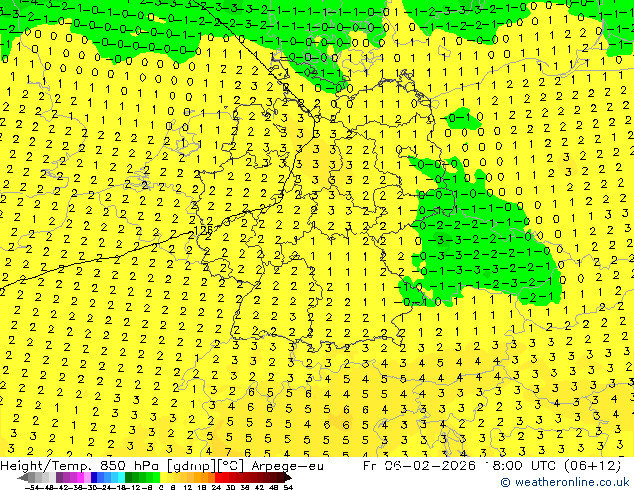Click the '54' label at the legend's right end

[x=288, y=488]
